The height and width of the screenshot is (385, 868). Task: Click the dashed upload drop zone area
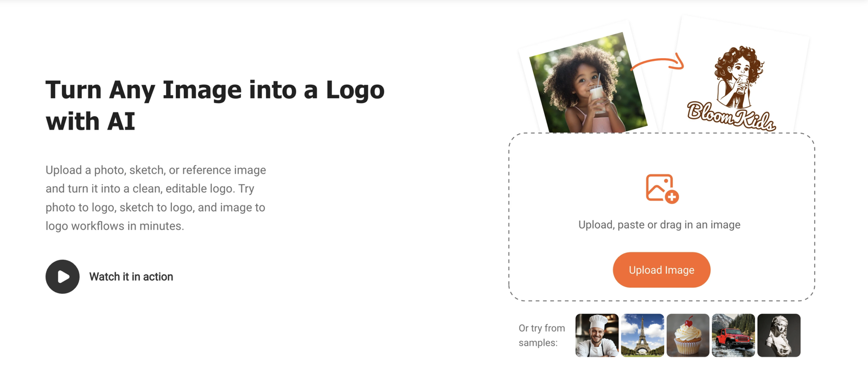pos(662,217)
